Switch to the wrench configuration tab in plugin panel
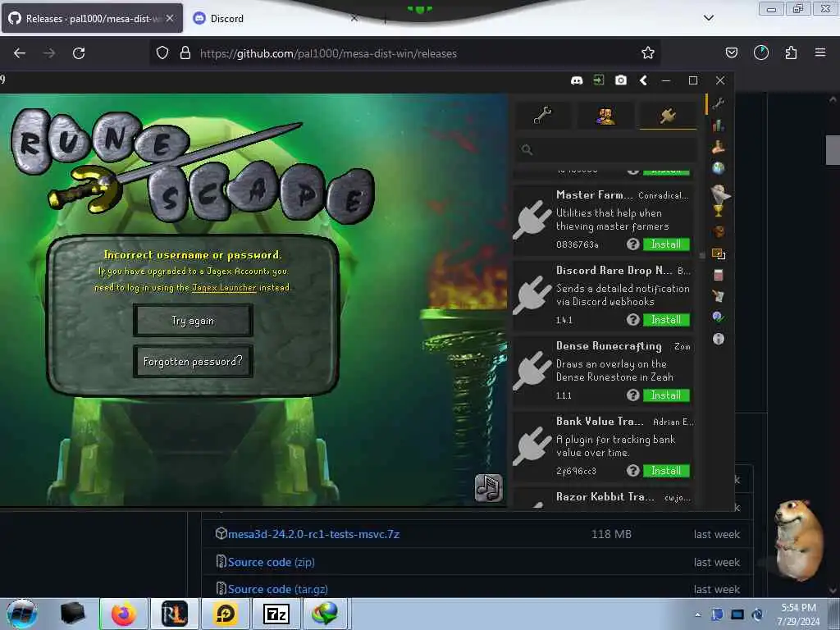Screen dimensions: 840x630 tap(543, 115)
